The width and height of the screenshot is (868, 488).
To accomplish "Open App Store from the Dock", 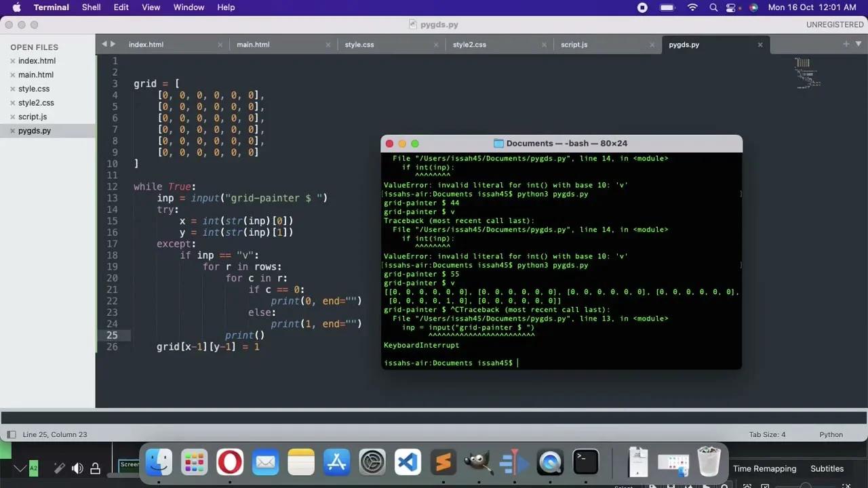I will point(336,462).
